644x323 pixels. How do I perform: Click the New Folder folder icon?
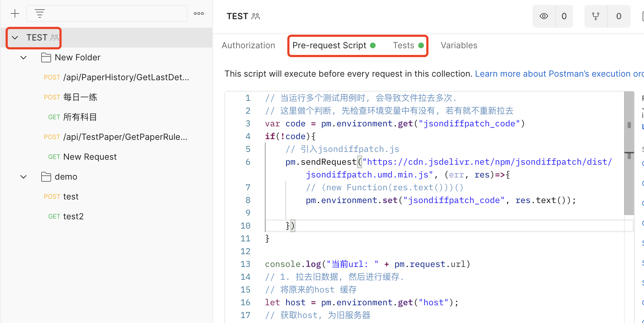[46, 58]
